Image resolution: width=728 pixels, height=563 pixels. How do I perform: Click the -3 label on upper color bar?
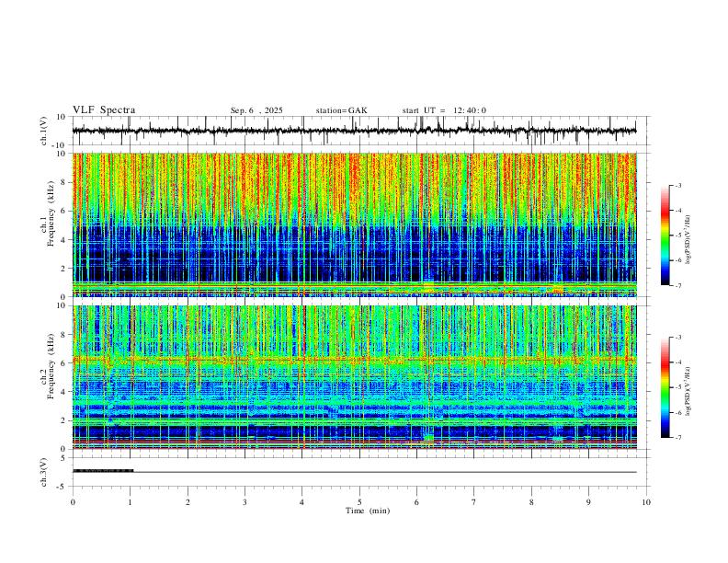[678, 185]
